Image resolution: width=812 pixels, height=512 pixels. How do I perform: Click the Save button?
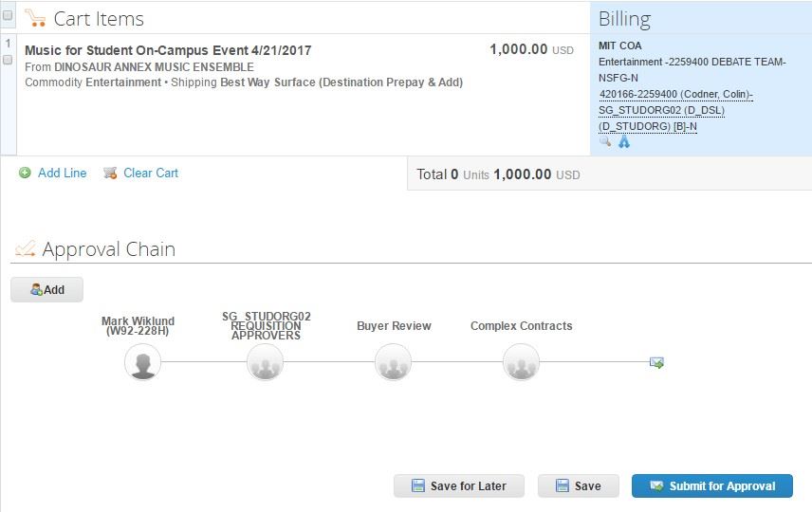click(578, 485)
